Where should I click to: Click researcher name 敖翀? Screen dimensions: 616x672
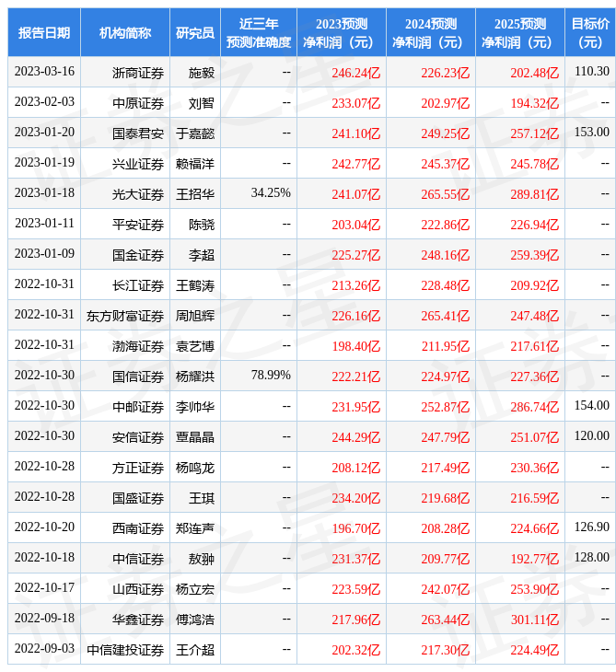coord(202,560)
